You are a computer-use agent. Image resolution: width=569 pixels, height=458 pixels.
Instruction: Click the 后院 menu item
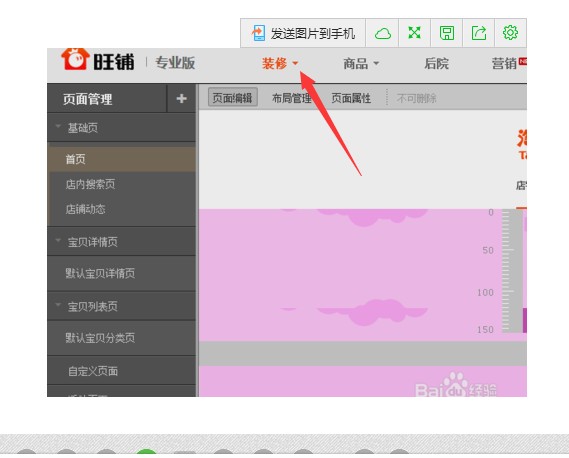point(437,64)
